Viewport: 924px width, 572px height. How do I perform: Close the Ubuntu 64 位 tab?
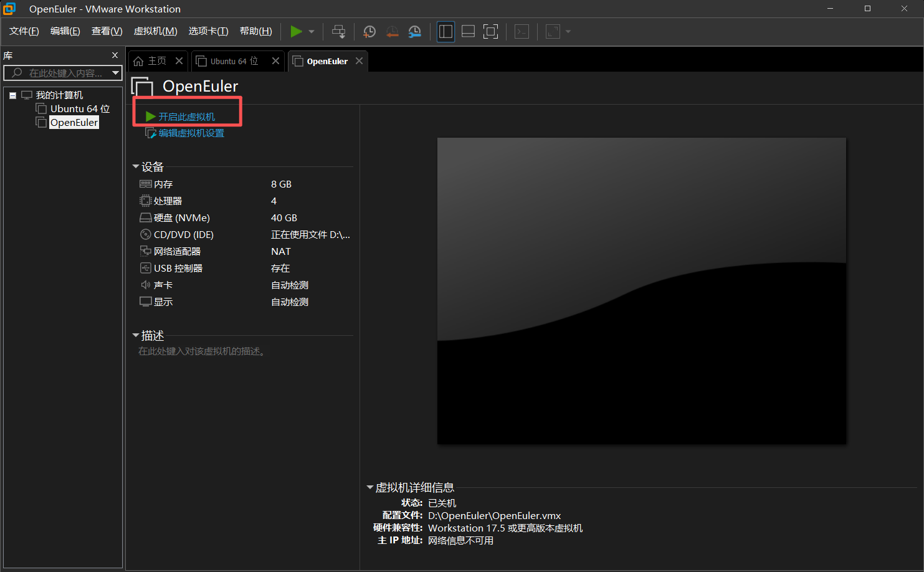275,61
